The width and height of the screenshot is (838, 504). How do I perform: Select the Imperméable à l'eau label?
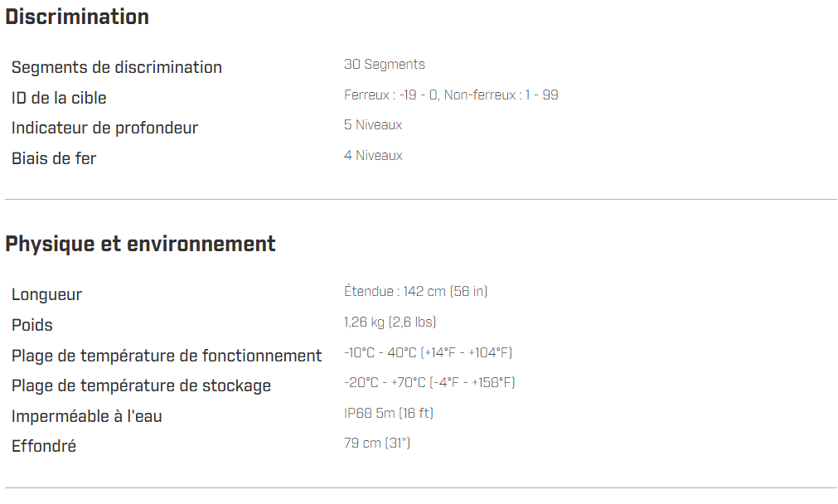(x=87, y=416)
